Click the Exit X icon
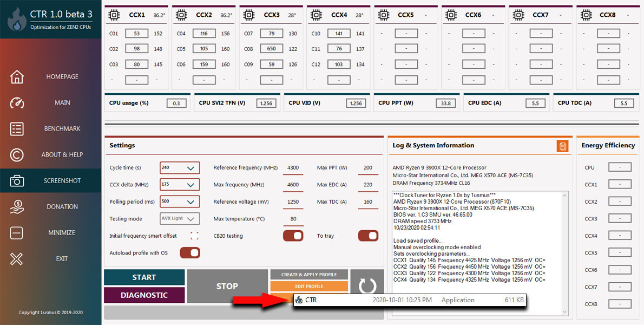This screenshot has width=644, height=325. pos(17,259)
